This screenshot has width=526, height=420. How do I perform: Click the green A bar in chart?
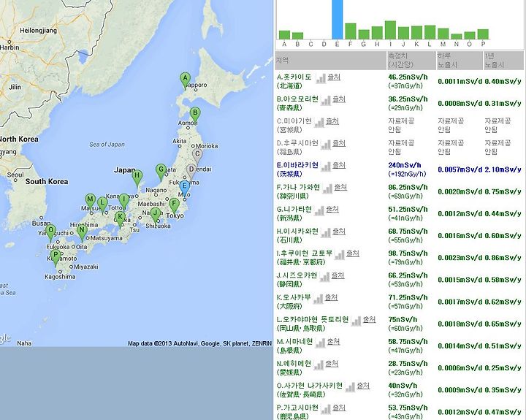(x=284, y=35)
